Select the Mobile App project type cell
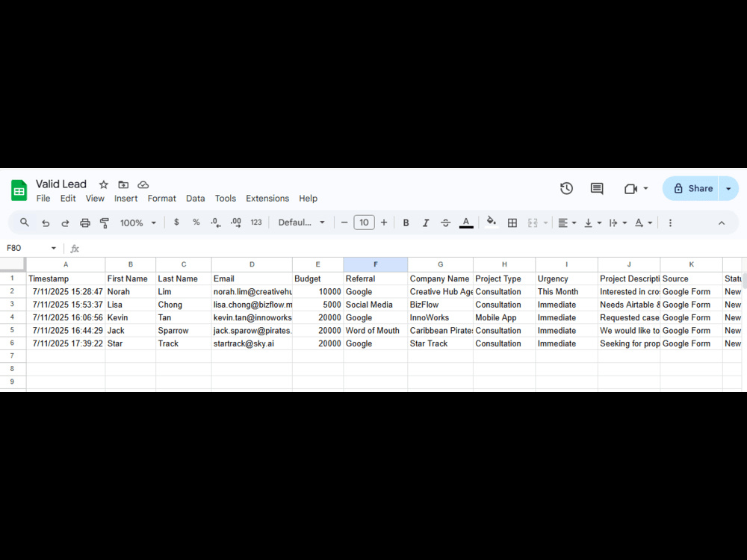This screenshot has width=747, height=560. [x=504, y=317]
